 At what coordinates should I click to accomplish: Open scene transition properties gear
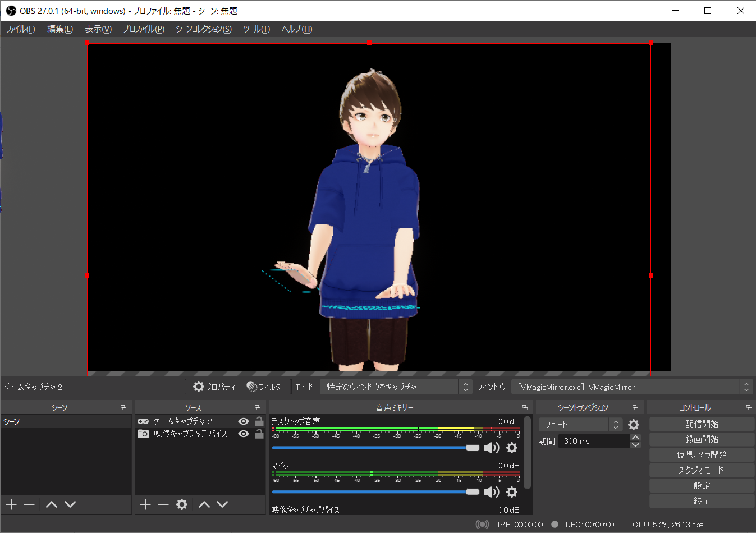(x=634, y=425)
